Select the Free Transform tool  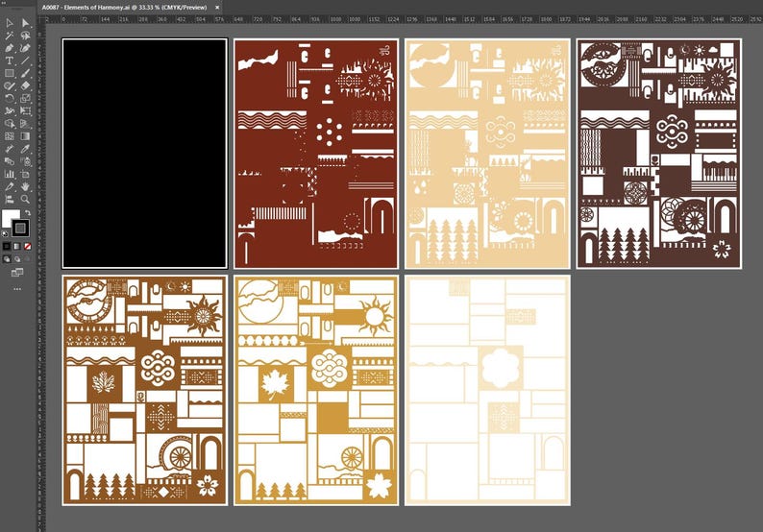[x=25, y=111]
